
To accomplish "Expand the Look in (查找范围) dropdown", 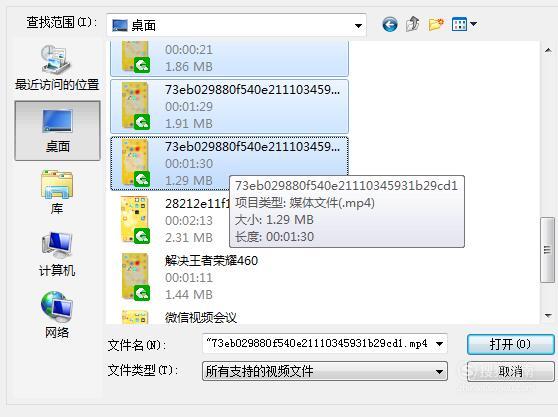I will tap(358, 26).
